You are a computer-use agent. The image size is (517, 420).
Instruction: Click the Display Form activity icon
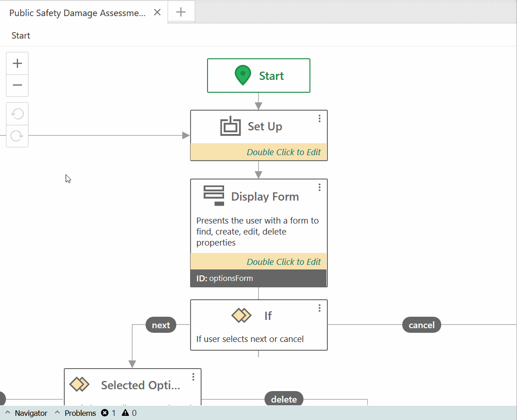pos(214,196)
